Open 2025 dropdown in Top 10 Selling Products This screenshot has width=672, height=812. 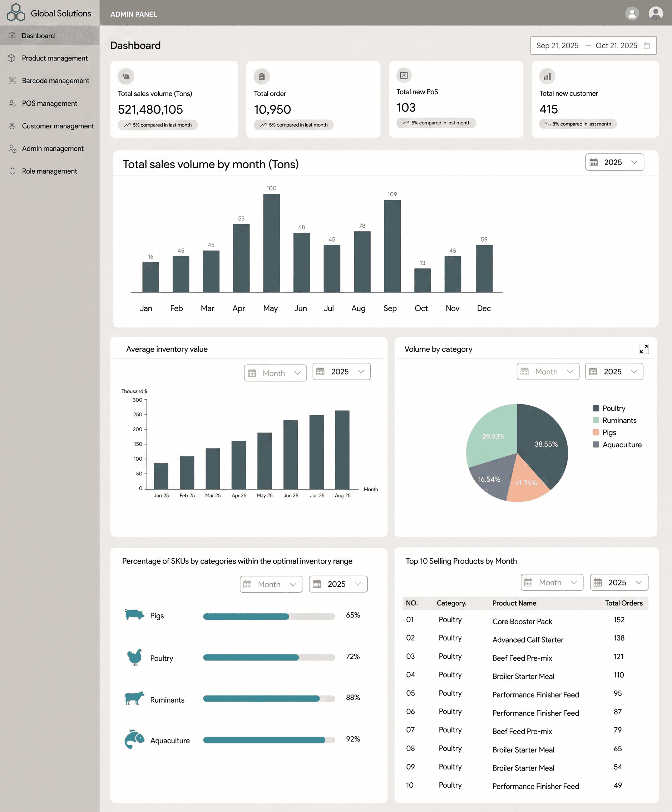[619, 582]
